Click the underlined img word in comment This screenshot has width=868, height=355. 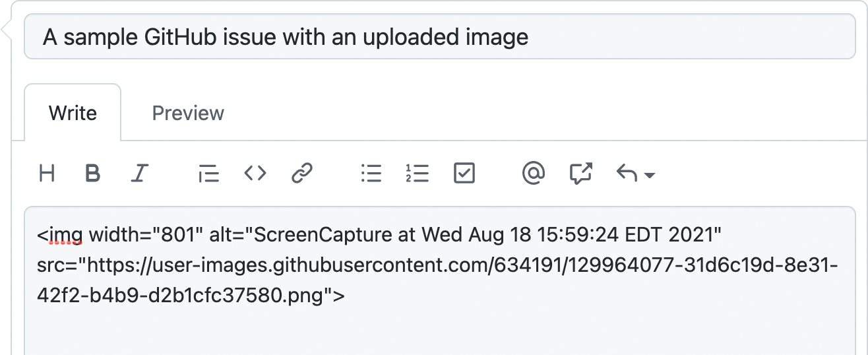[x=66, y=234]
